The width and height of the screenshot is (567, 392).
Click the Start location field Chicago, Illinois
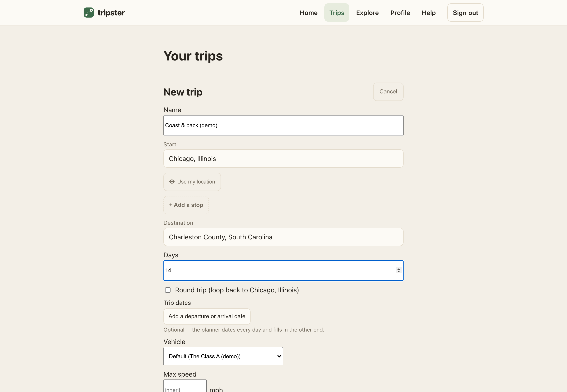(283, 159)
